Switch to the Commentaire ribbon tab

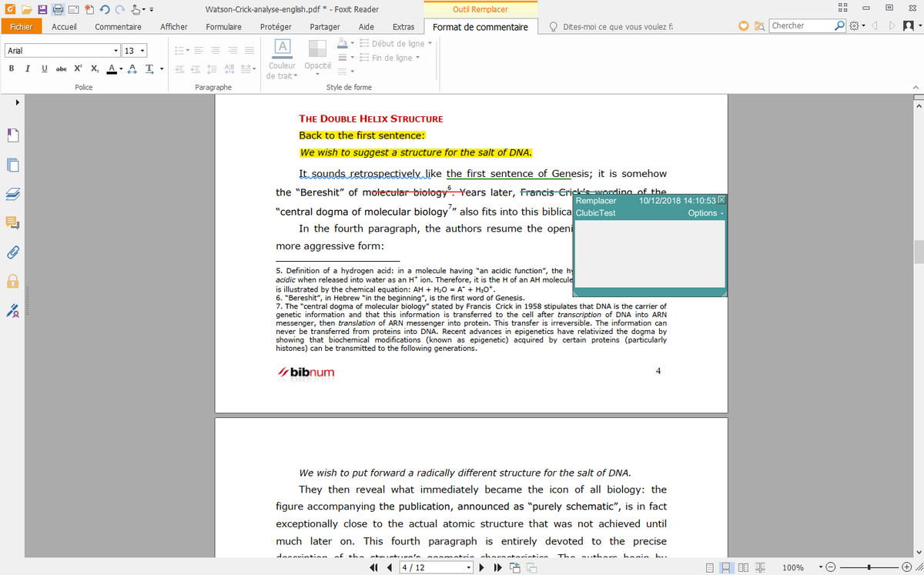click(118, 27)
